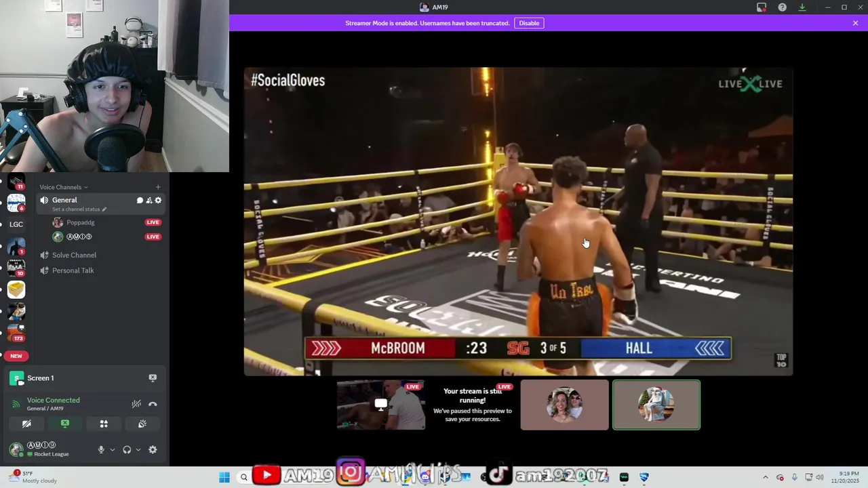Open the weather widget showing Mostly cloudy
868x488 pixels.
[x=34, y=477]
